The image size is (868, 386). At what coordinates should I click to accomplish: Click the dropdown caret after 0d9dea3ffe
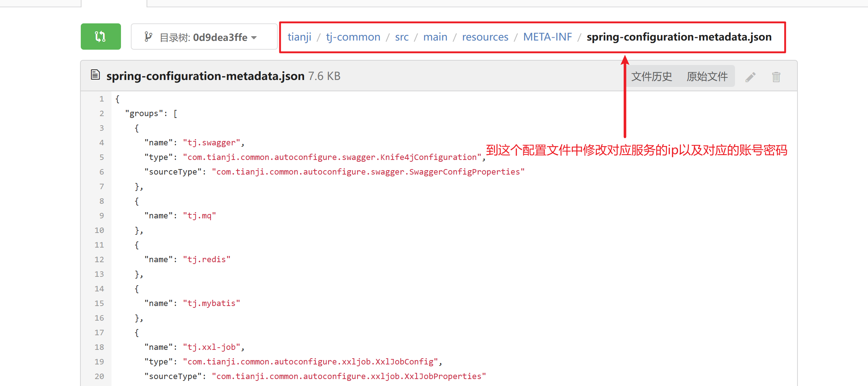coord(254,38)
